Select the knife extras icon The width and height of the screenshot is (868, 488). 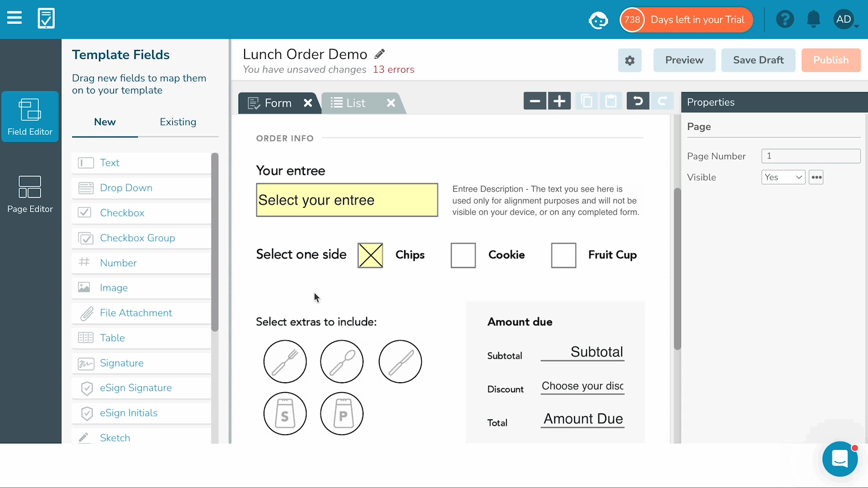(400, 361)
